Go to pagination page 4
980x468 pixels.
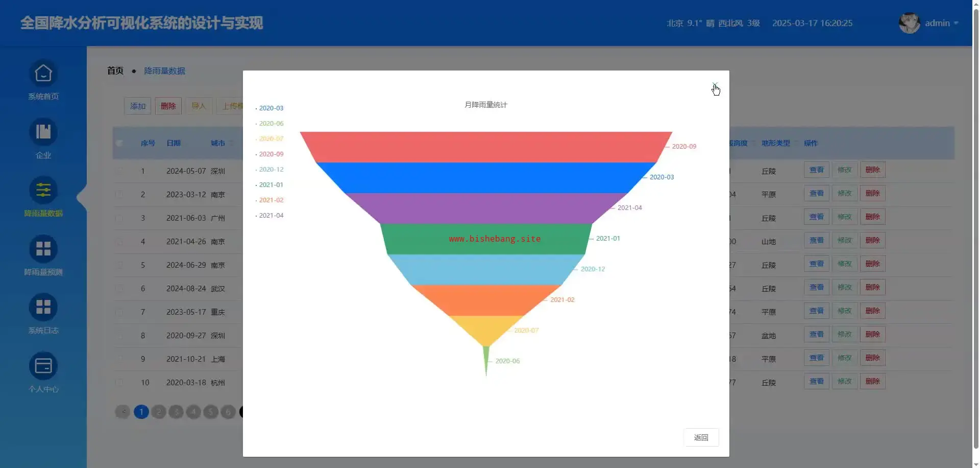(193, 412)
